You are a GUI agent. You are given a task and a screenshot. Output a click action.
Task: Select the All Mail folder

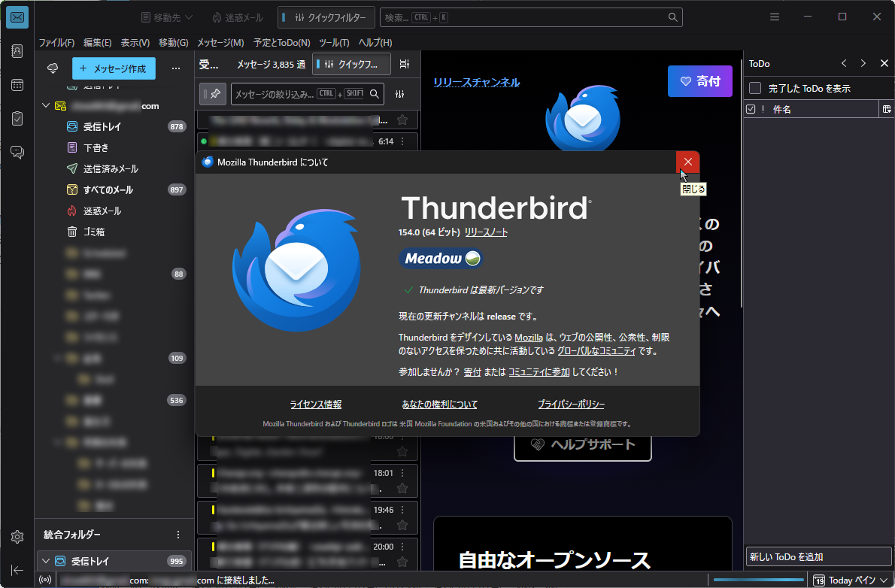point(115,189)
